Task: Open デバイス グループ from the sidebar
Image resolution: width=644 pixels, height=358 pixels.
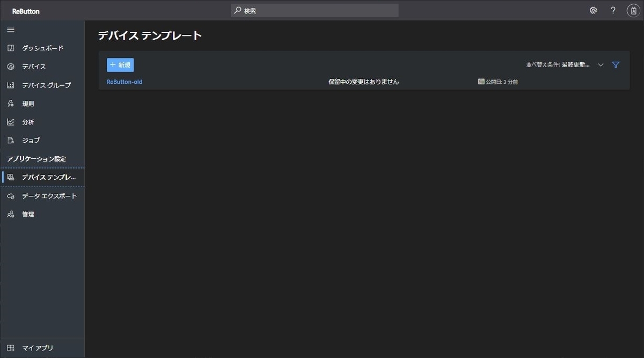Action: click(x=10, y=85)
